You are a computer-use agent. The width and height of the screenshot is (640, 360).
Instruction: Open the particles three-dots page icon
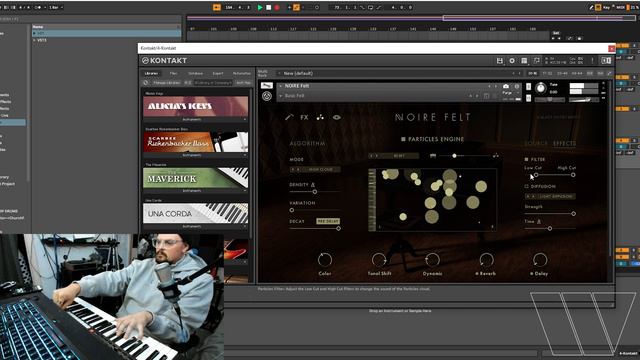(320, 118)
